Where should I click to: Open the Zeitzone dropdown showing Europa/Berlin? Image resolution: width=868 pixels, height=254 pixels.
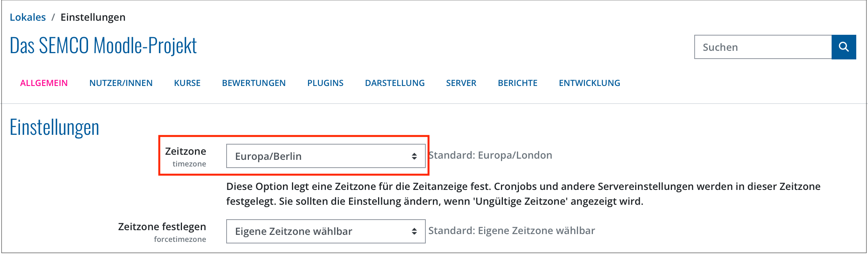(x=325, y=156)
